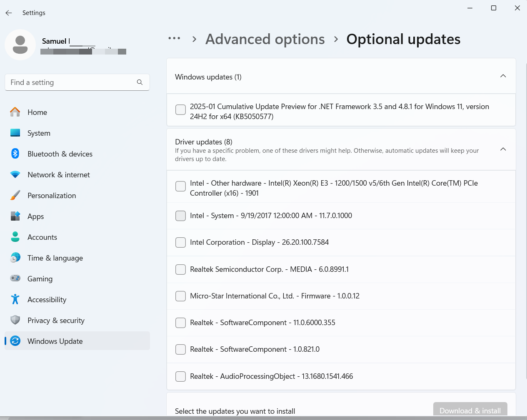Select the Micro-Star International Firmware checkbox

(x=180, y=296)
